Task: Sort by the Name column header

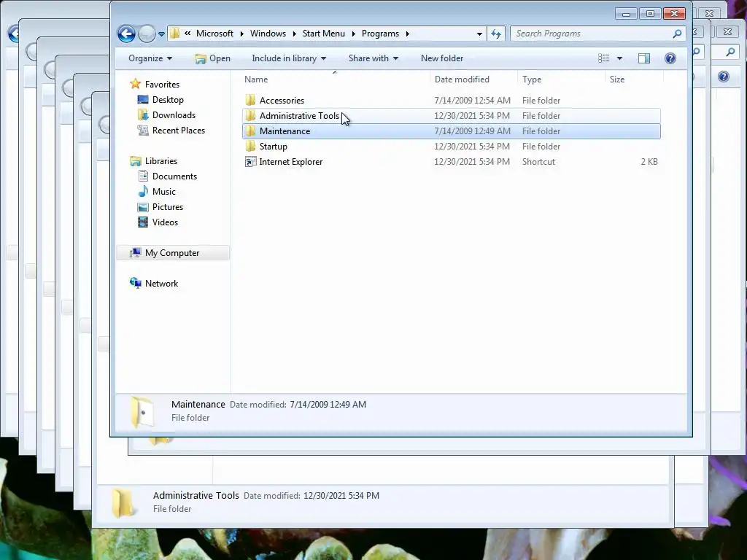Action: click(x=335, y=79)
